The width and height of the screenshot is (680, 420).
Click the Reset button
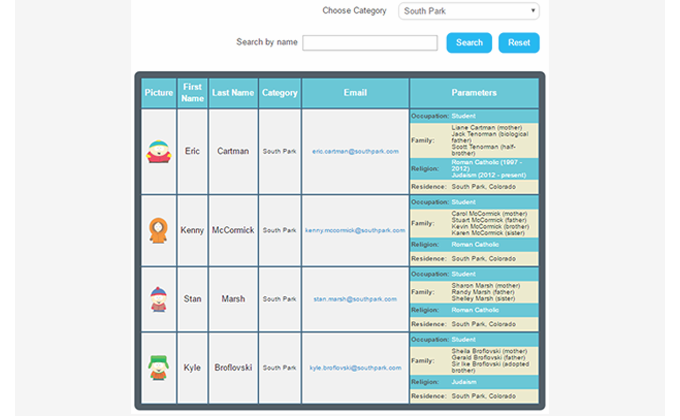tap(519, 43)
